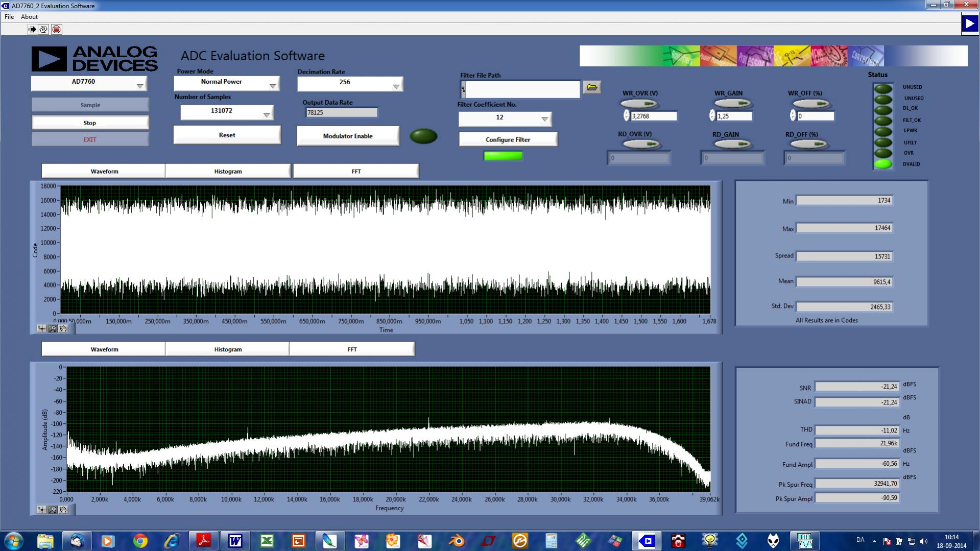Viewport: 980px width, 551px height.
Task: Click the WR_OVR value field showing 3,2768
Action: coord(654,116)
